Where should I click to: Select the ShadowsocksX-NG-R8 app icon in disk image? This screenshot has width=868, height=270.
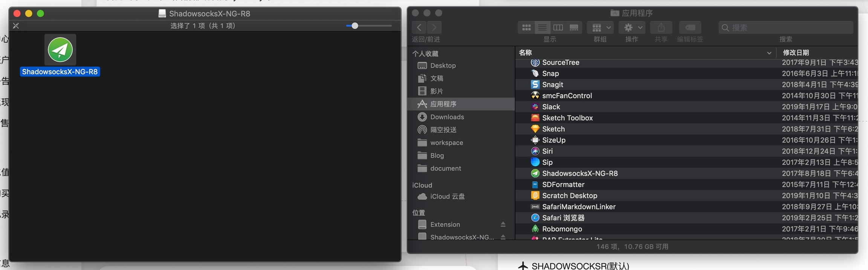60,50
